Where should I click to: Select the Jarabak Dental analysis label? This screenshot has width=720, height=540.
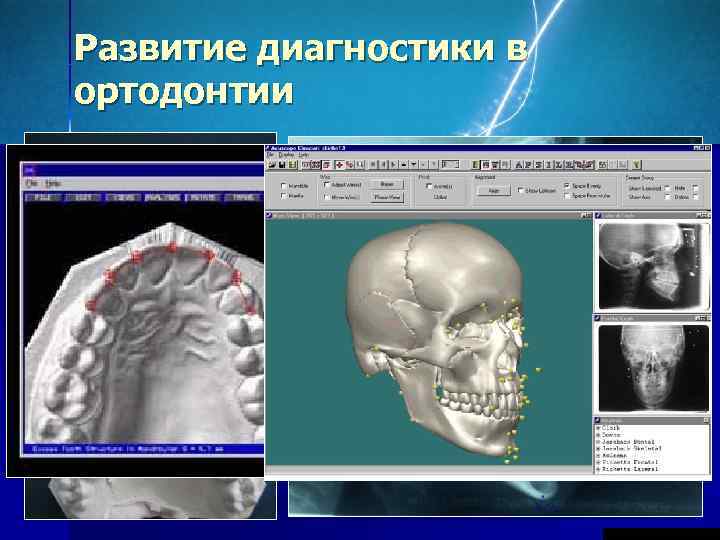coord(628,441)
